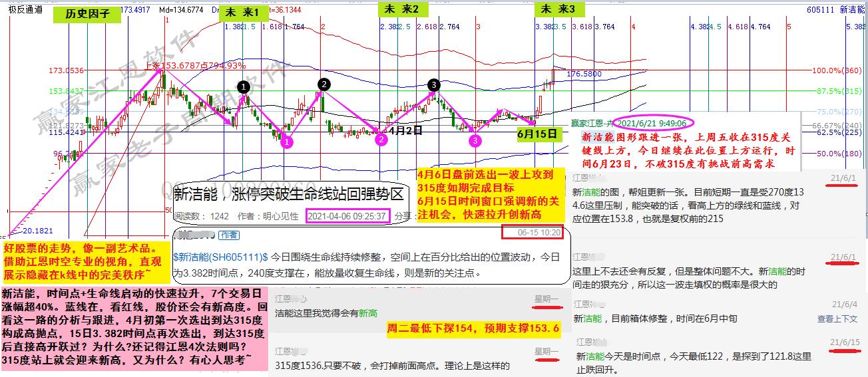Select the magenta circle marker numbered 2
Viewport: 868px width, 377px height.
click(381, 140)
